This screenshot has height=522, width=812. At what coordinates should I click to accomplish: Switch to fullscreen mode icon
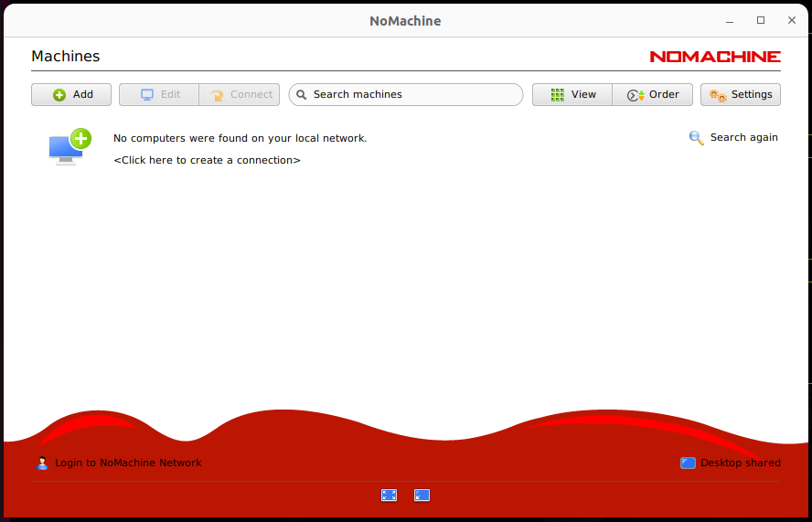[x=389, y=495]
